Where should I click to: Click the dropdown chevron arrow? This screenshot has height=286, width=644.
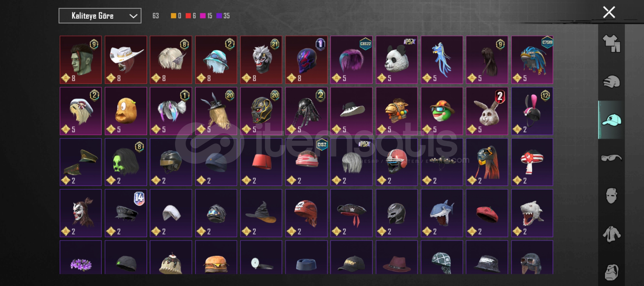point(133,16)
